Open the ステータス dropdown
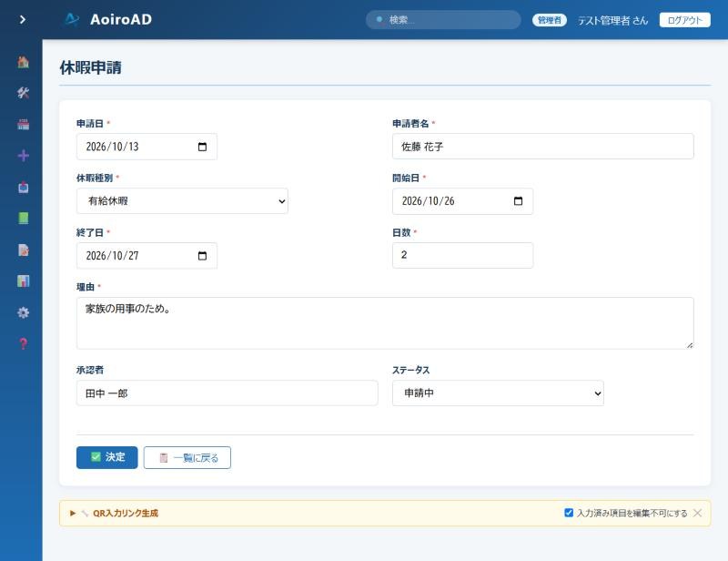Screen dimensions: 728x561 click(498, 393)
